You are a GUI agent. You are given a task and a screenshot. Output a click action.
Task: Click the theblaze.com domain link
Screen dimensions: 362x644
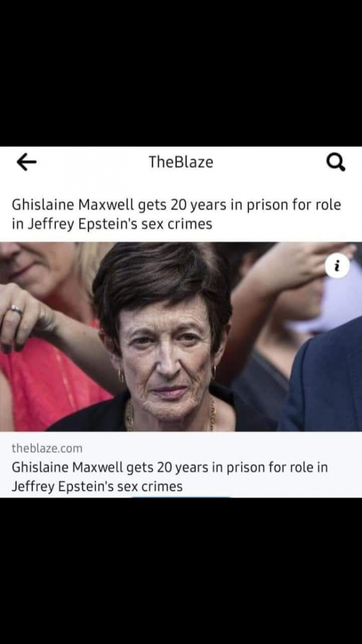click(47, 449)
